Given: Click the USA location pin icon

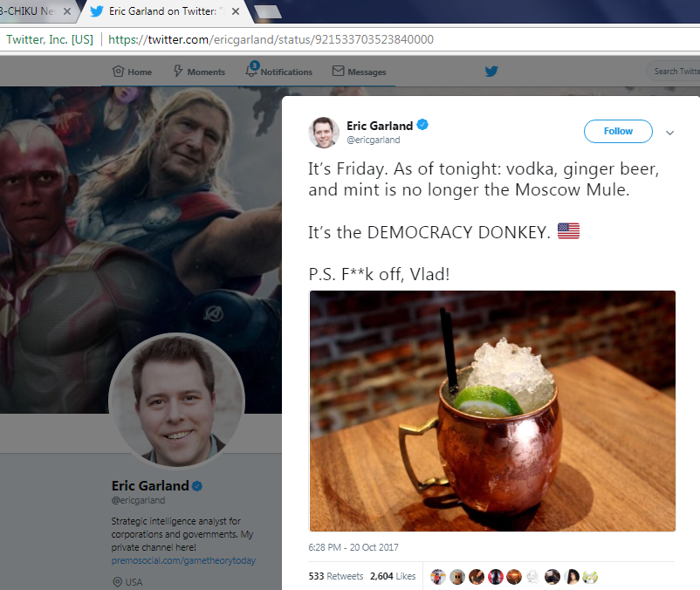Looking at the screenshot, I should pos(118,582).
